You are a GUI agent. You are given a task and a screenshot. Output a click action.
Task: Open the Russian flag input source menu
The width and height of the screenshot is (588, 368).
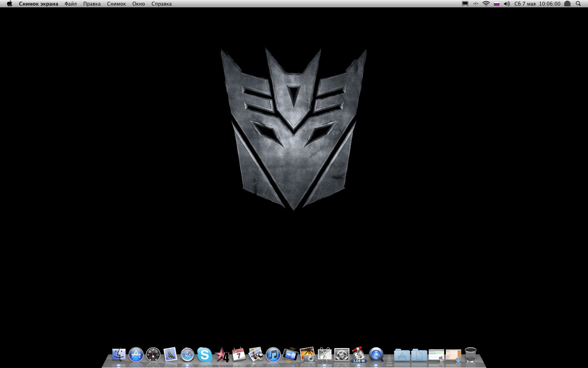497,4
